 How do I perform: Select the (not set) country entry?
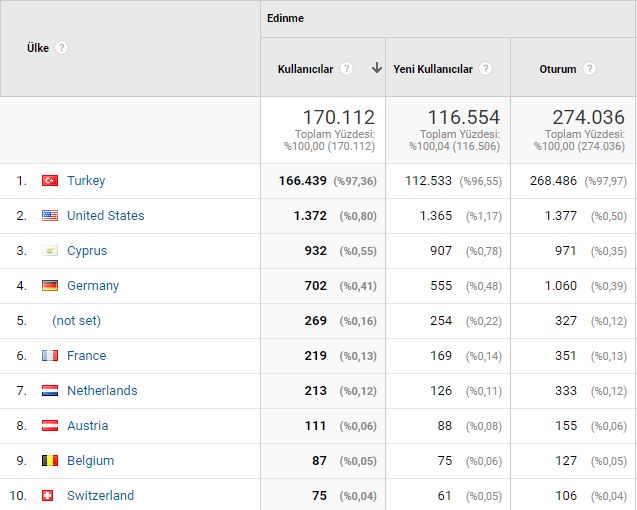tap(76, 321)
